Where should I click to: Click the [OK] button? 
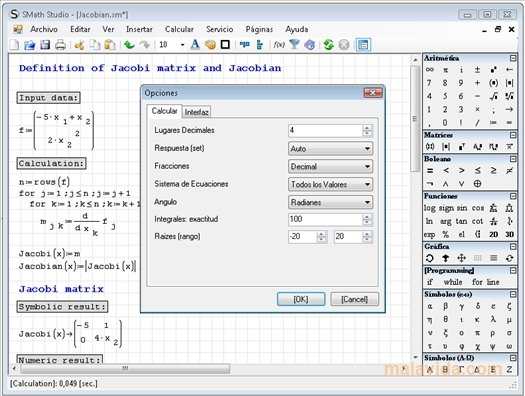(x=301, y=299)
